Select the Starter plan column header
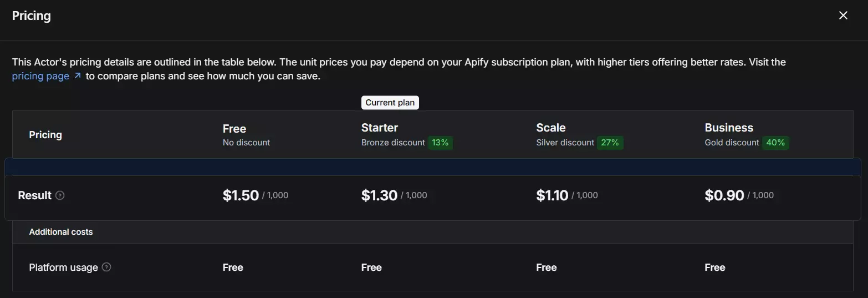The image size is (868, 298). click(x=380, y=128)
